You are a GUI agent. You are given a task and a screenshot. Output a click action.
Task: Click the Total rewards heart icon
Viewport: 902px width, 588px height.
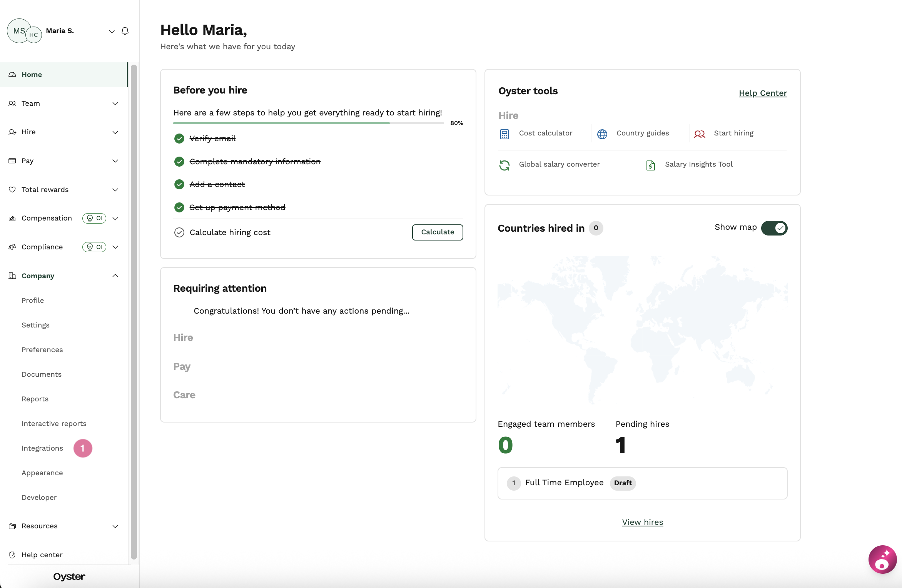(x=12, y=189)
